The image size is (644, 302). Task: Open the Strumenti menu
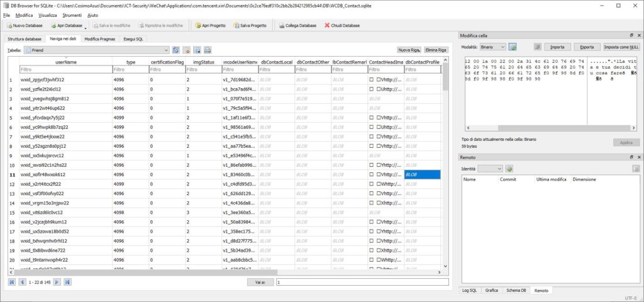[72, 15]
